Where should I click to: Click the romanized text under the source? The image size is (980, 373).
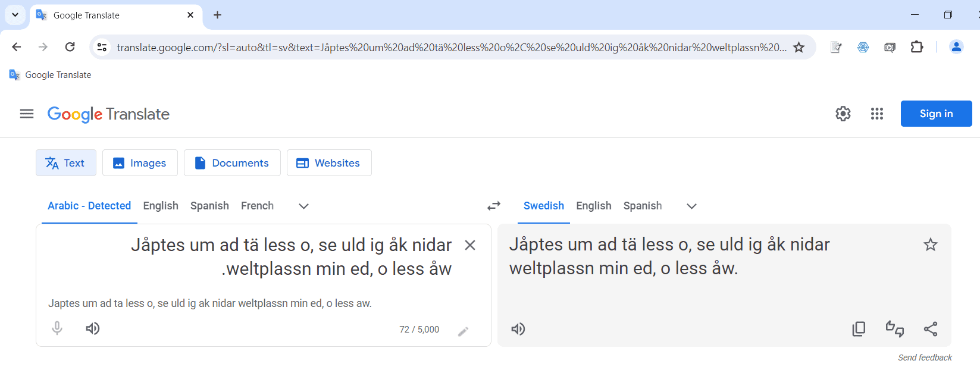point(210,303)
